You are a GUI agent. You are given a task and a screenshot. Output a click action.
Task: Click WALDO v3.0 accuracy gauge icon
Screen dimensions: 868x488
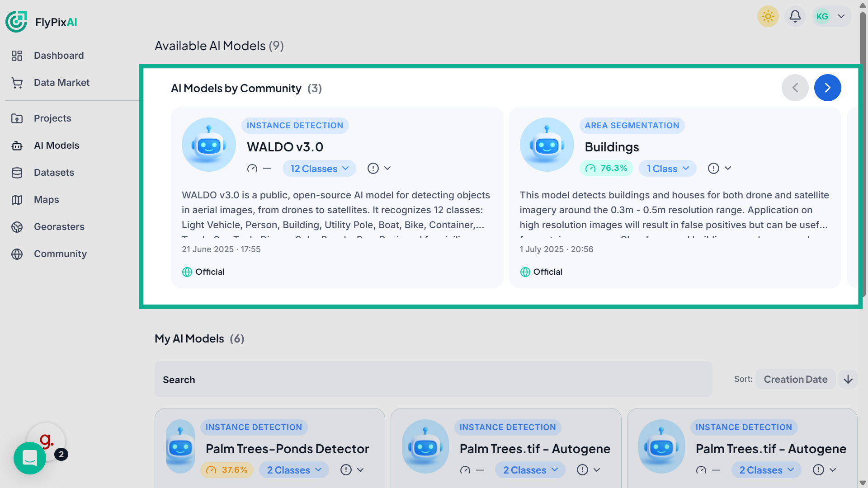(x=252, y=169)
